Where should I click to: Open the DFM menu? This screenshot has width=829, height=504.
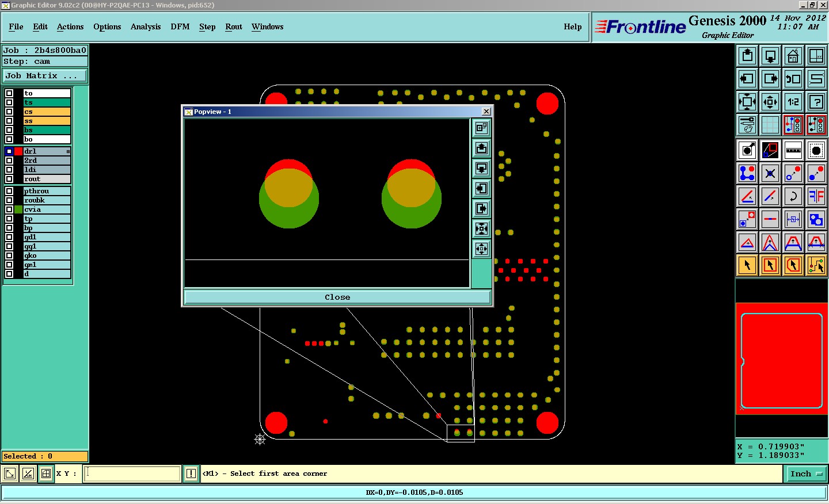point(180,26)
